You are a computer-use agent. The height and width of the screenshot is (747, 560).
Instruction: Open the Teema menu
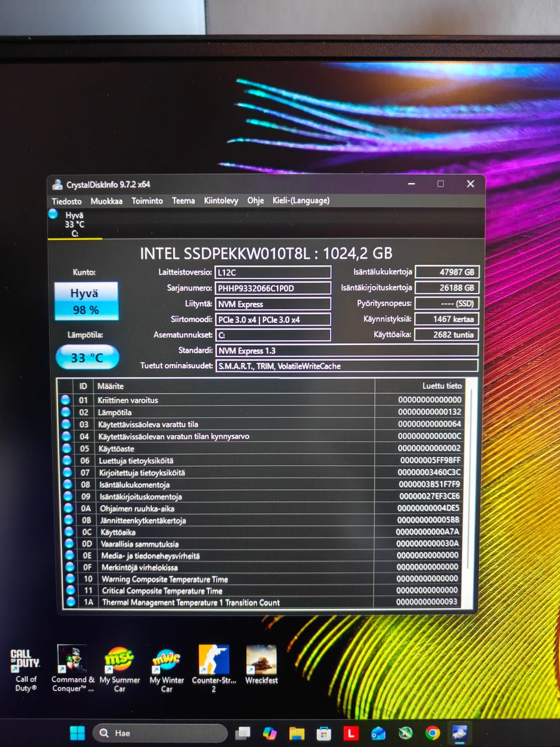(183, 201)
